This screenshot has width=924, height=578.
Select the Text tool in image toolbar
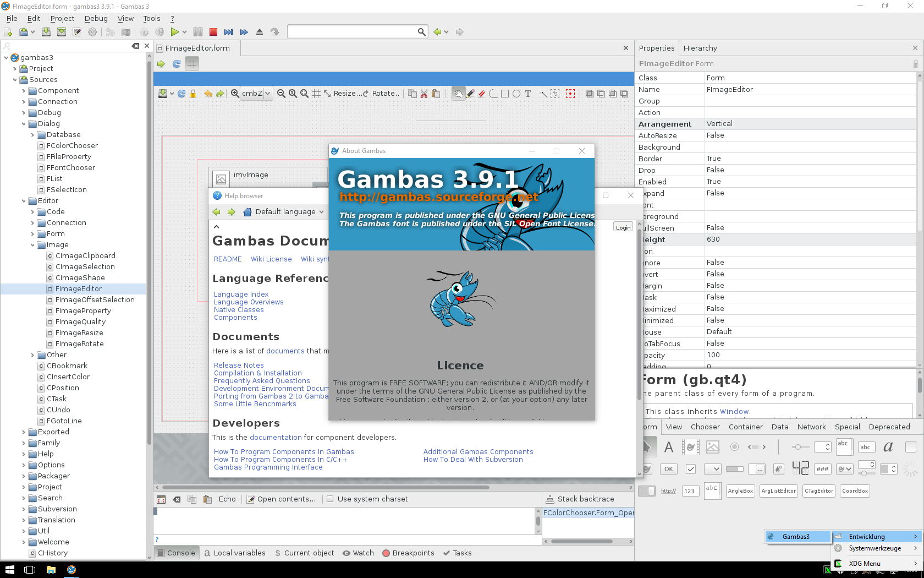(528, 94)
